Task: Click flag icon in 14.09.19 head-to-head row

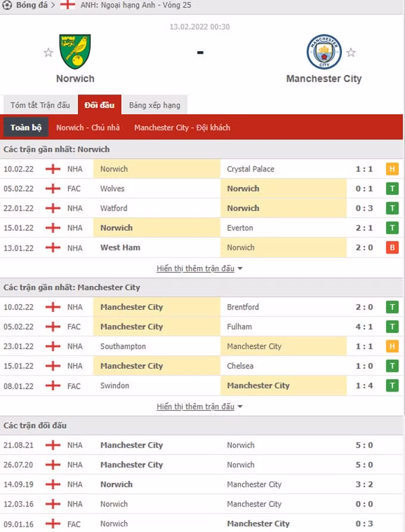Action: click(53, 484)
